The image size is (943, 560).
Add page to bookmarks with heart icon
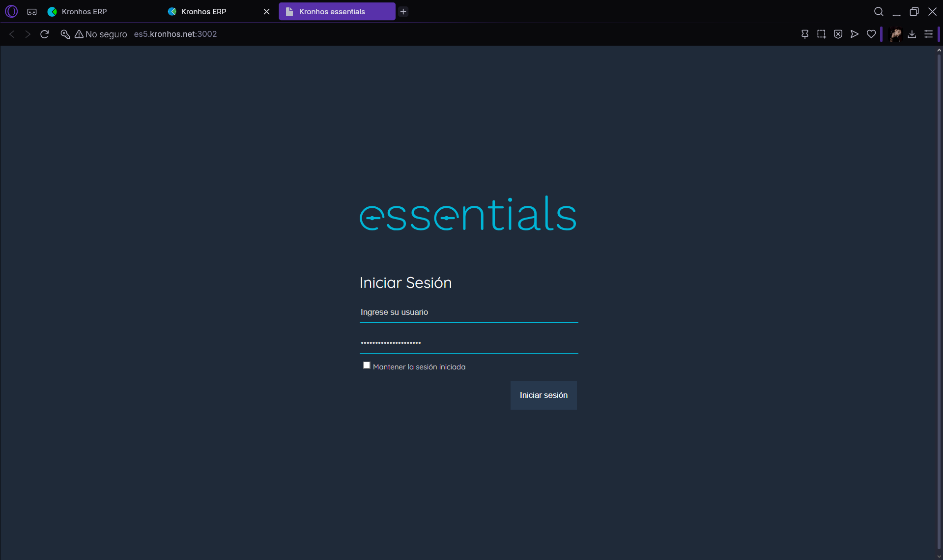pyautogui.click(x=871, y=34)
